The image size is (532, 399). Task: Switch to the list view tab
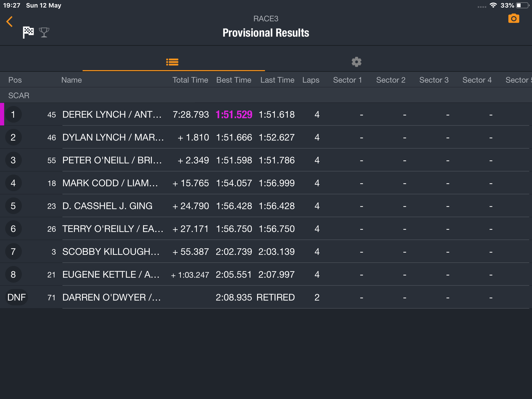[172, 62]
